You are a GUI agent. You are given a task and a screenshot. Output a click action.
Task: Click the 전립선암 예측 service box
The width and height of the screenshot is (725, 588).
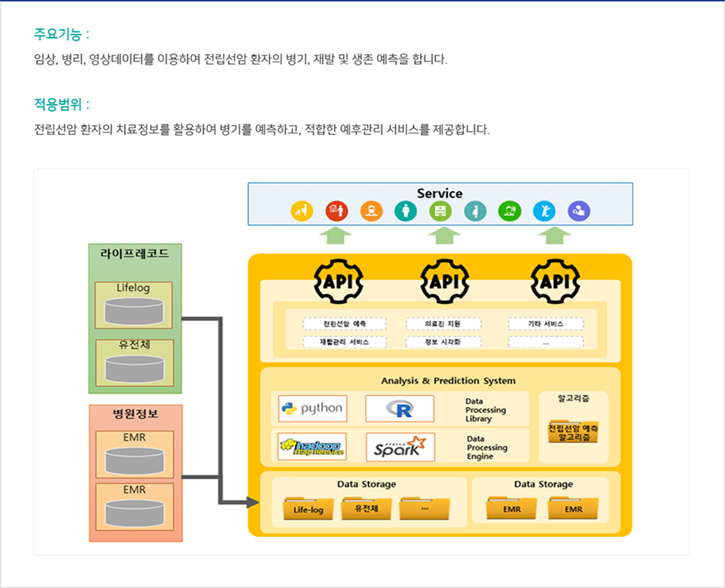click(x=344, y=323)
